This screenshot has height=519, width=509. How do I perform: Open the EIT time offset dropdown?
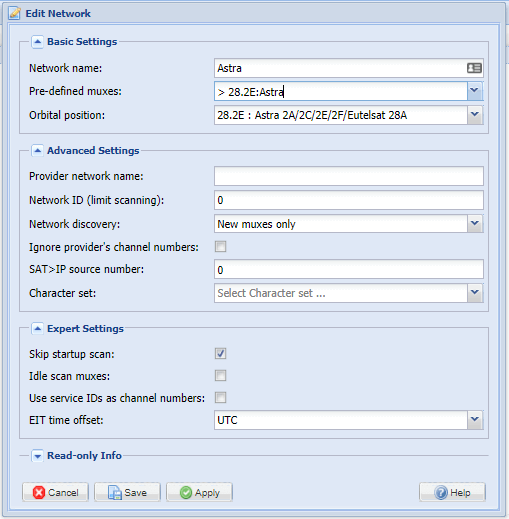click(475, 420)
